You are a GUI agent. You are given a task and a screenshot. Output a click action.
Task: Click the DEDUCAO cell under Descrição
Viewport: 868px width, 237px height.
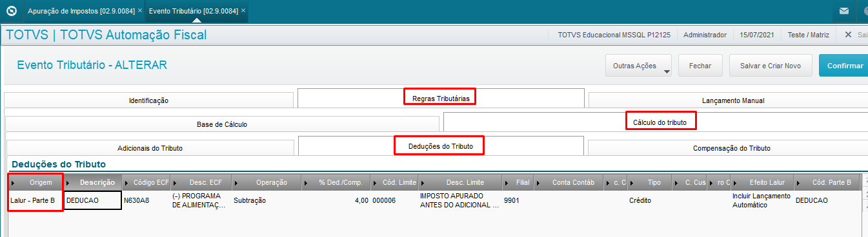click(93, 200)
